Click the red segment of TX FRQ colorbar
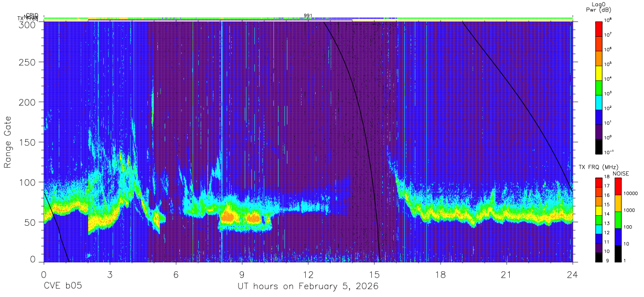 pyautogui.click(x=598, y=183)
